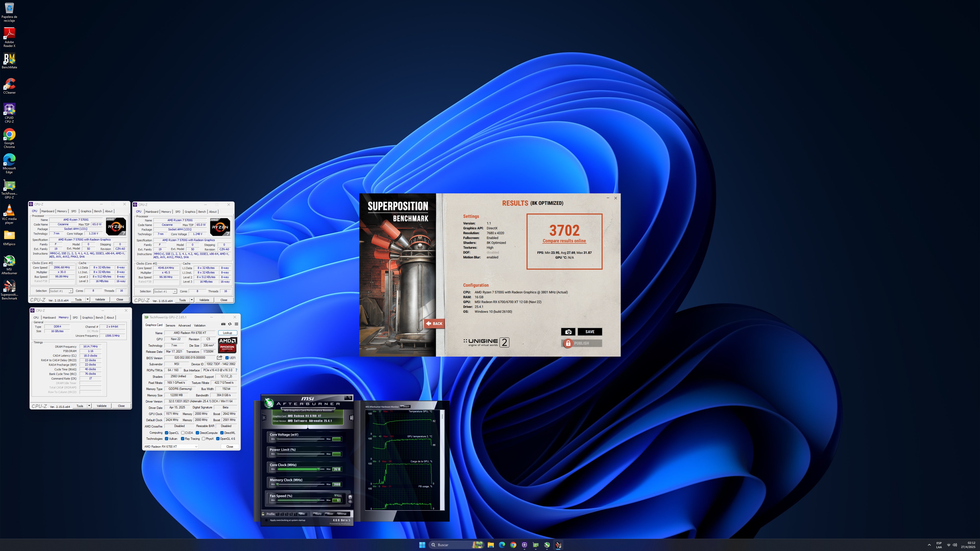Expand Tools dropdown arrow in CPU-Z Memory window
Screen dimensions: 980x551
(x=89, y=406)
